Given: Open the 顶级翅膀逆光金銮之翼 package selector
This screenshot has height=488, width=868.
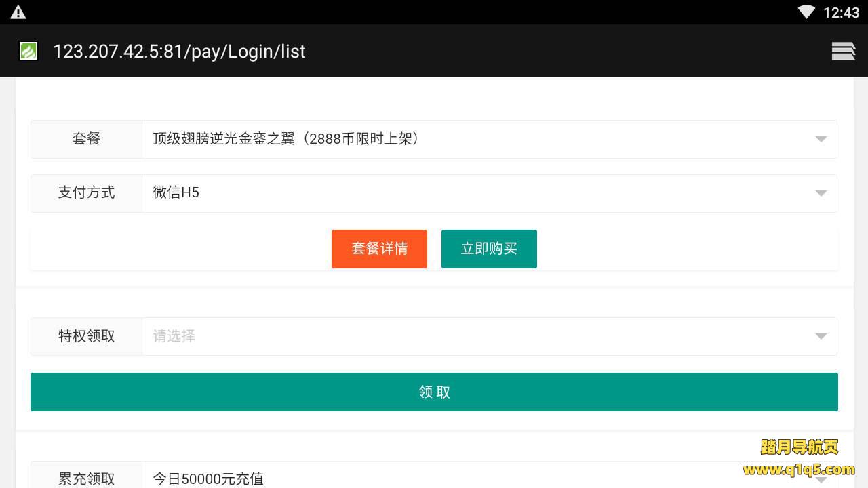Looking at the screenshot, I should (475, 139).
